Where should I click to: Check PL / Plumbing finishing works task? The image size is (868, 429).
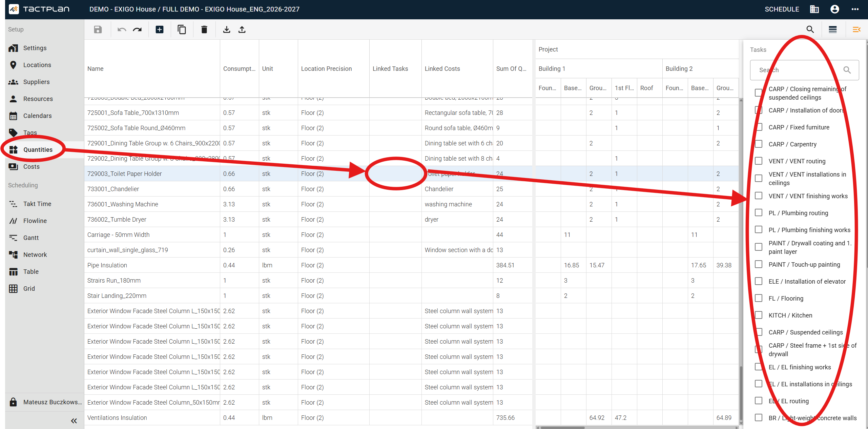pyautogui.click(x=759, y=230)
